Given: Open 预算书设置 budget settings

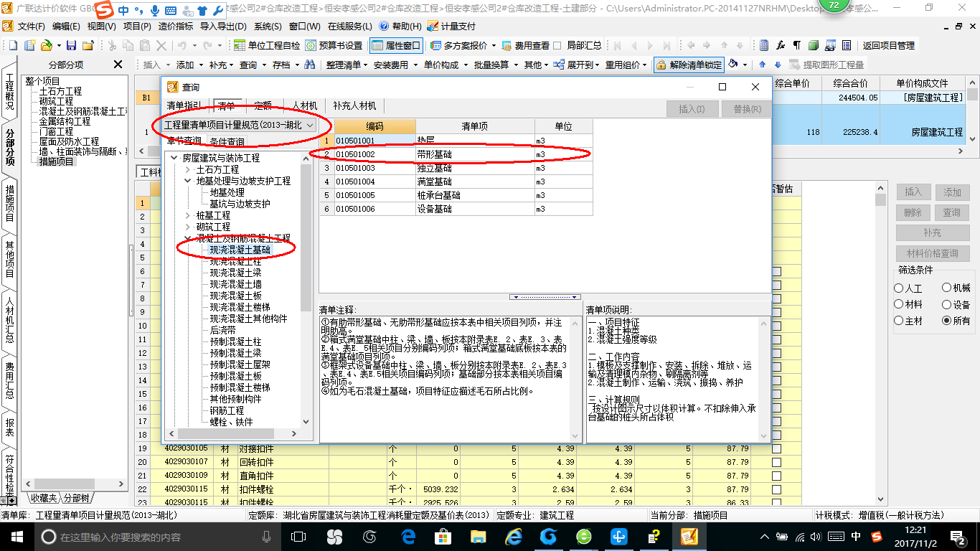Looking at the screenshot, I should pyautogui.click(x=333, y=45).
